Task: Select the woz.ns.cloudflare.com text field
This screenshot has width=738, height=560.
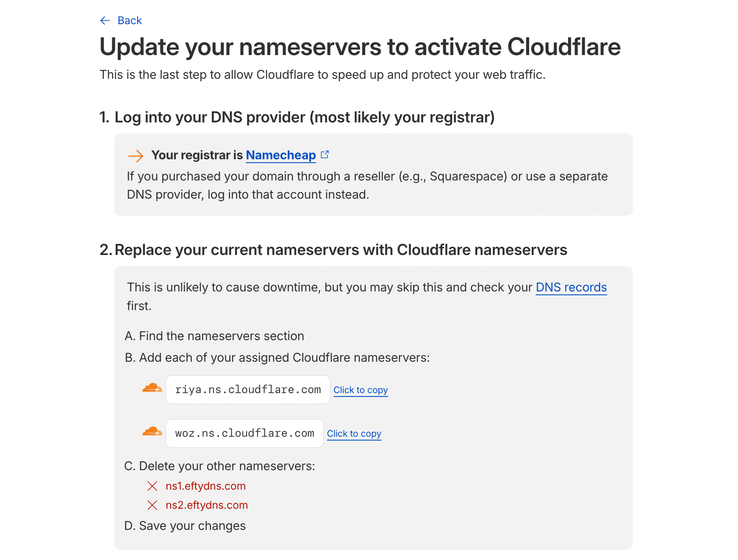Action: click(x=244, y=433)
